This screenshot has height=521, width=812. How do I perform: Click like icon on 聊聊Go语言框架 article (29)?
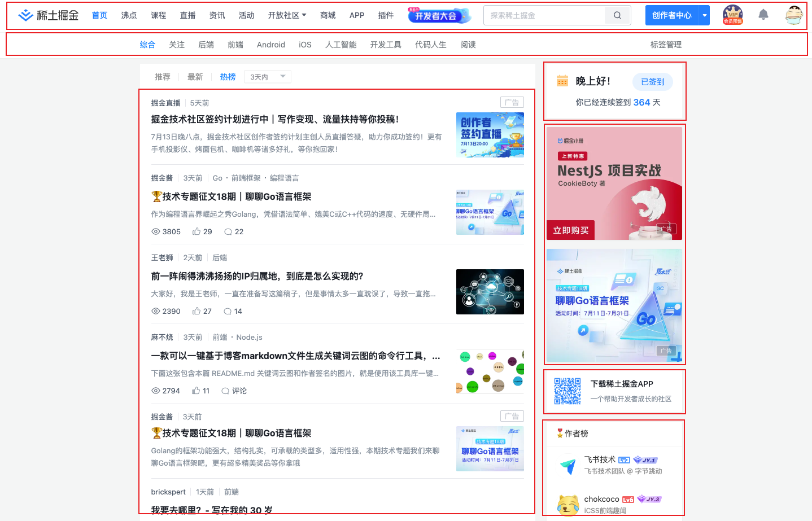[x=197, y=231]
